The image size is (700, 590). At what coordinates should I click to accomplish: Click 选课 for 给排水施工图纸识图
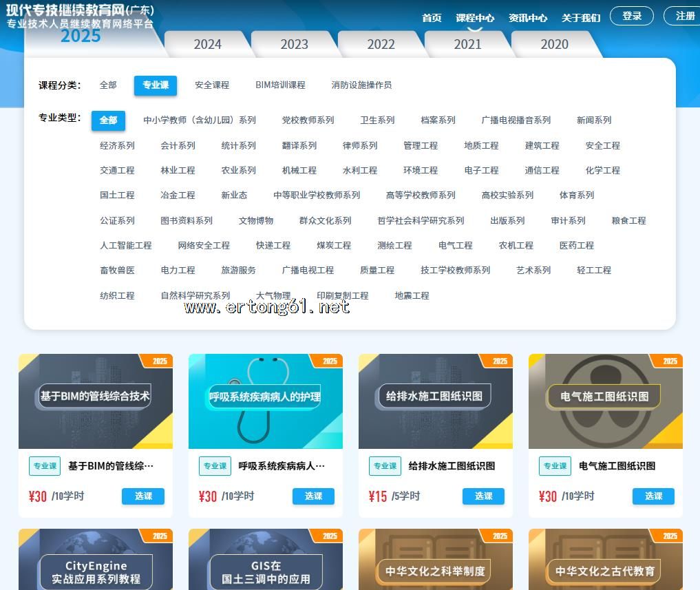483,496
